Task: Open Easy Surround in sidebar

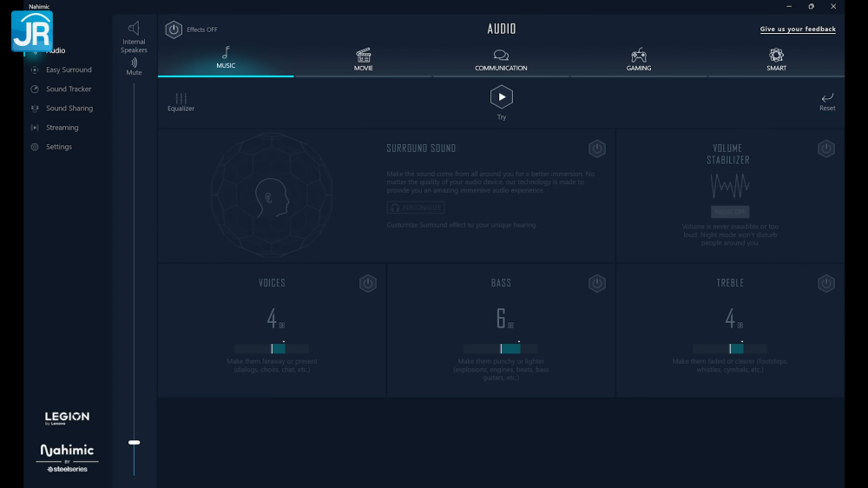Action: tap(68, 70)
